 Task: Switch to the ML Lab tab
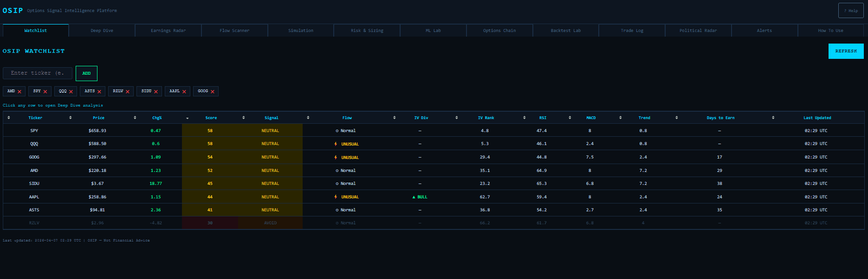pos(434,31)
